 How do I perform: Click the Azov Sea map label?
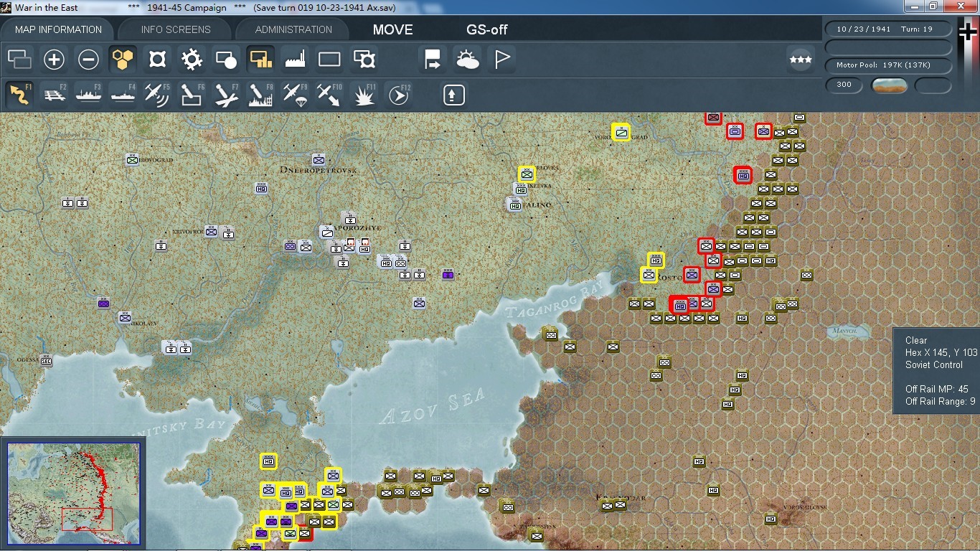coord(433,408)
